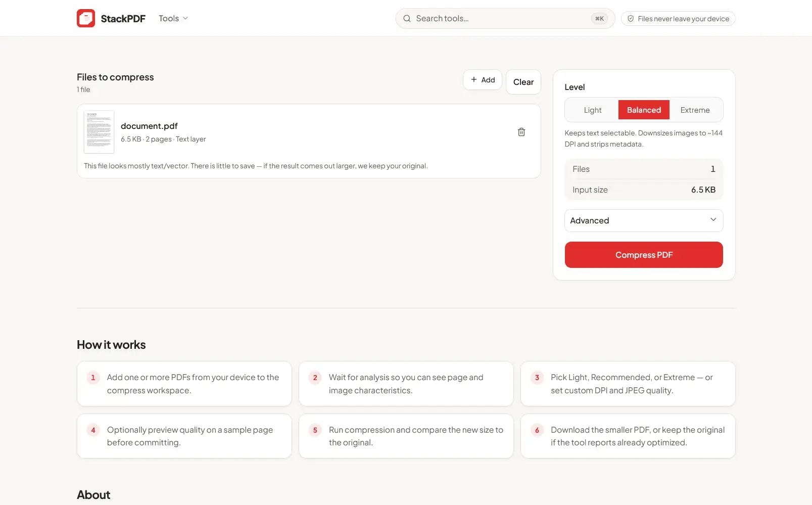This screenshot has height=505, width=812.
Task: Select the Light compression level
Action: click(x=592, y=110)
